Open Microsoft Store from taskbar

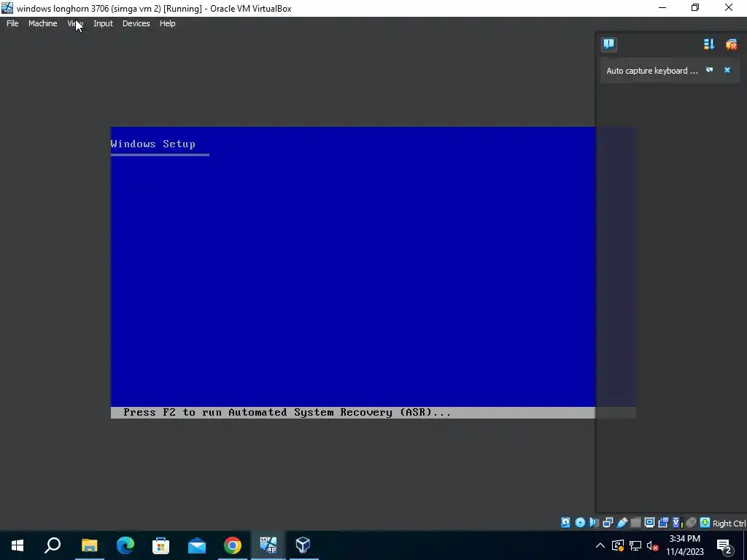[x=161, y=545]
